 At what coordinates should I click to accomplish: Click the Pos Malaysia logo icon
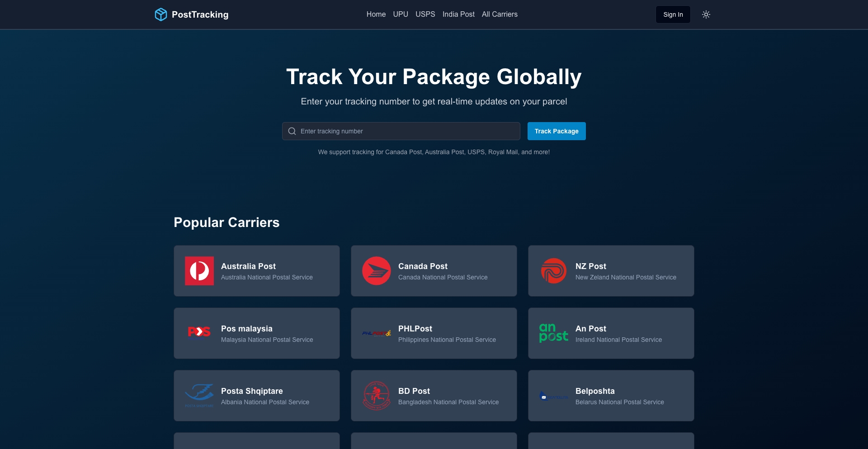click(199, 333)
